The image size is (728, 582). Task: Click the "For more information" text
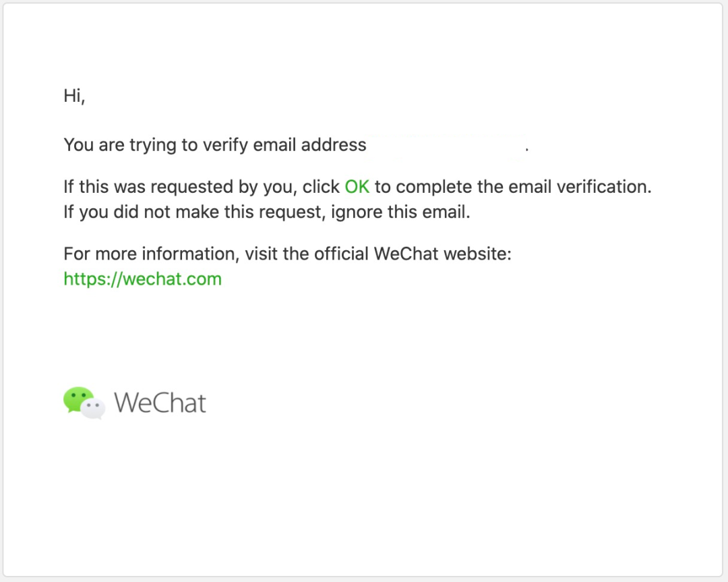(x=151, y=254)
